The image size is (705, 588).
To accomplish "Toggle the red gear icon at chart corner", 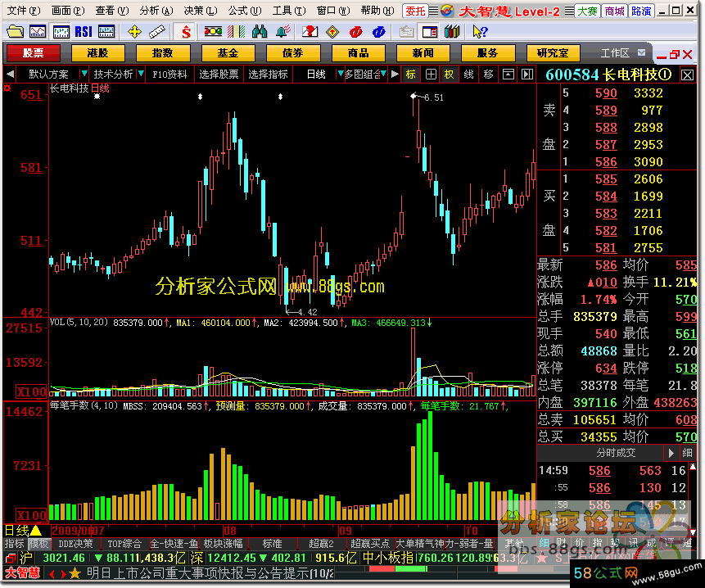I will click(x=7, y=88).
